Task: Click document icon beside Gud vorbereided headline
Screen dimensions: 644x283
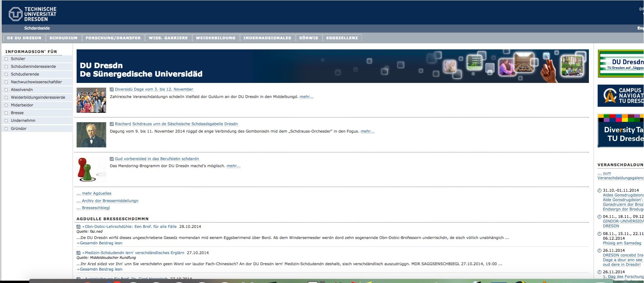Action: 112,159
